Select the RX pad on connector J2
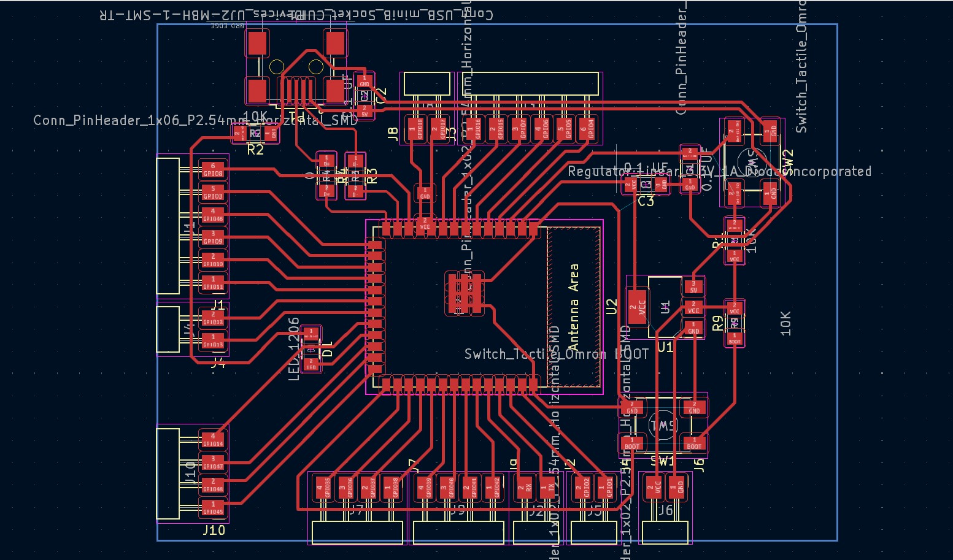Image resolution: width=953 pixels, height=560 pixels. click(x=525, y=488)
